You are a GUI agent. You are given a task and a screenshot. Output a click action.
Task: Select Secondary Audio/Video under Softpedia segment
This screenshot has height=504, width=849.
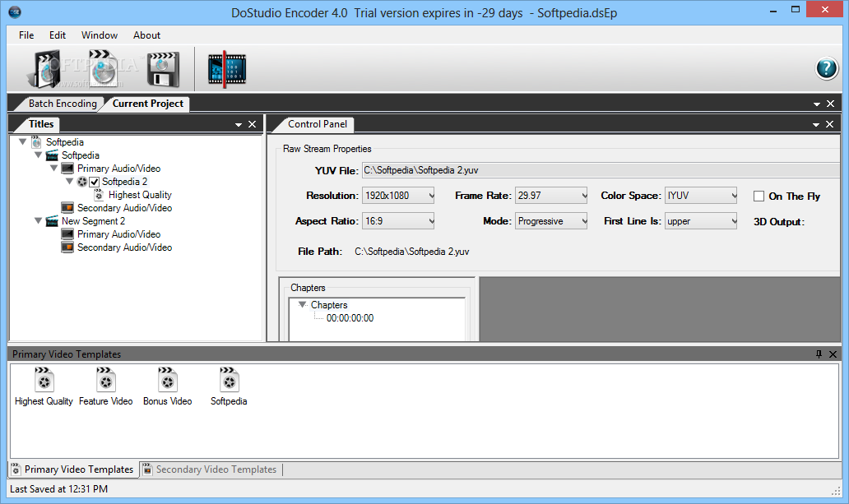click(124, 208)
